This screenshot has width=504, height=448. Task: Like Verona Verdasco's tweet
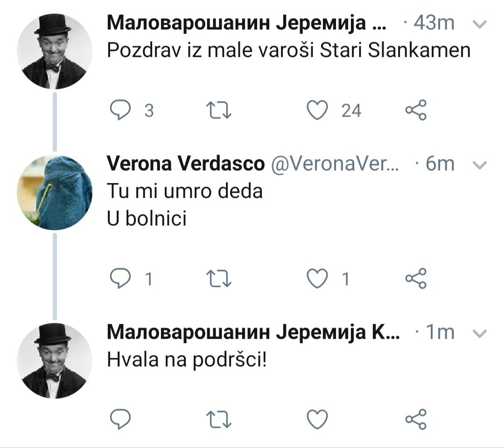click(318, 279)
